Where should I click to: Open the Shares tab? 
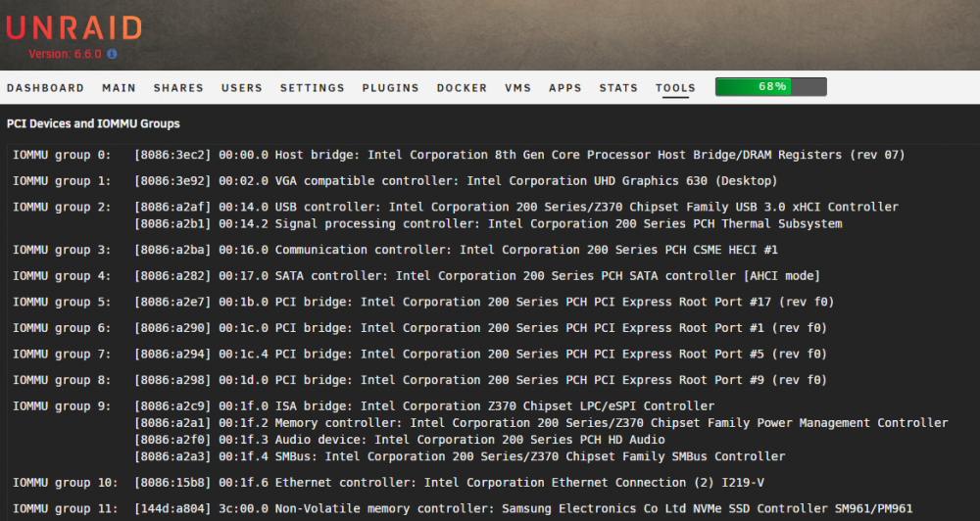click(178, 88)
